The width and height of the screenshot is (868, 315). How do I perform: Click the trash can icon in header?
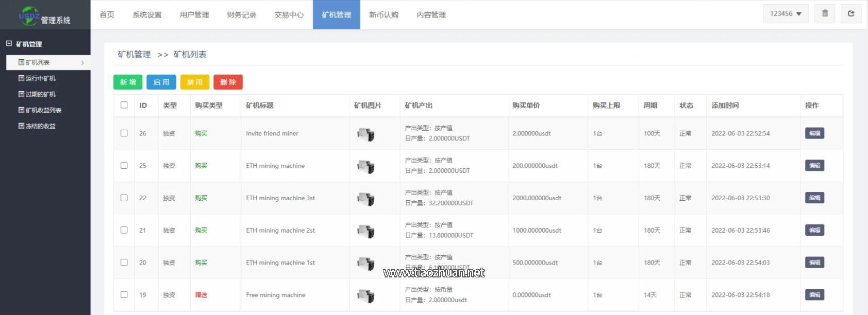[825, 14]
